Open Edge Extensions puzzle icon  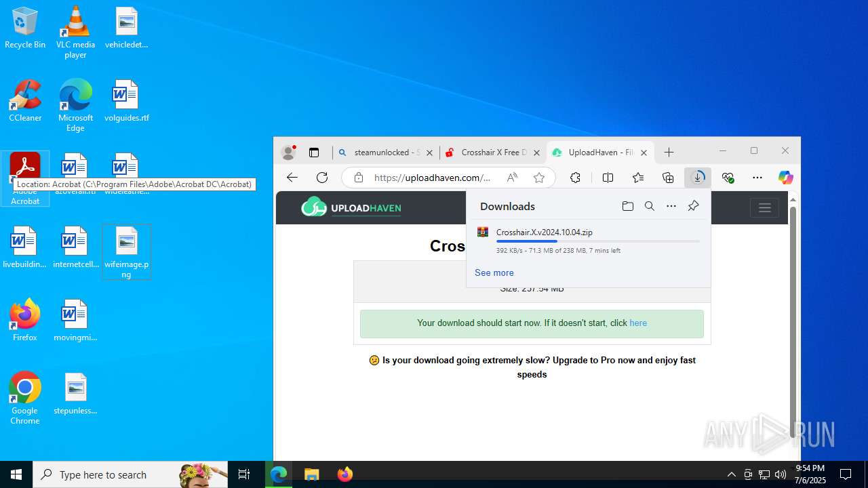[x=575, y=178]
